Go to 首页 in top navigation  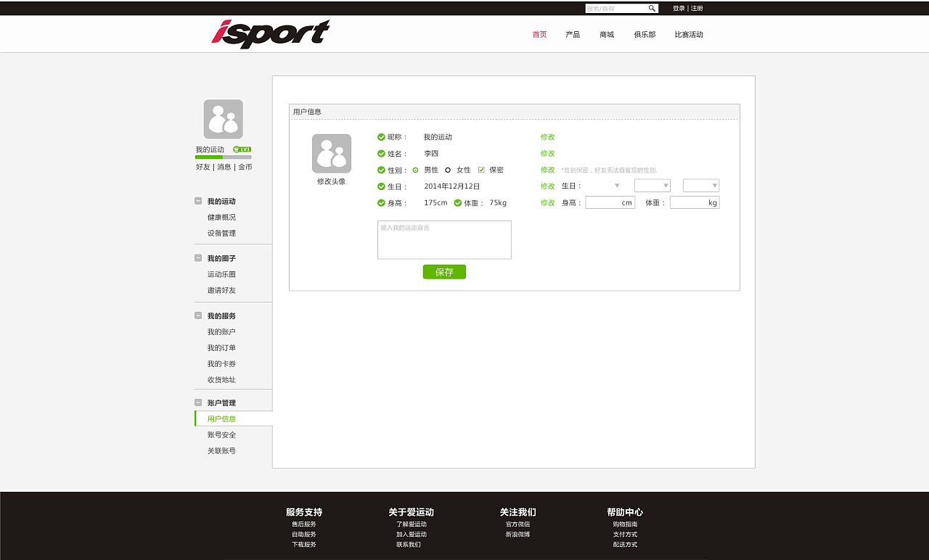click(x=539, y=35)
